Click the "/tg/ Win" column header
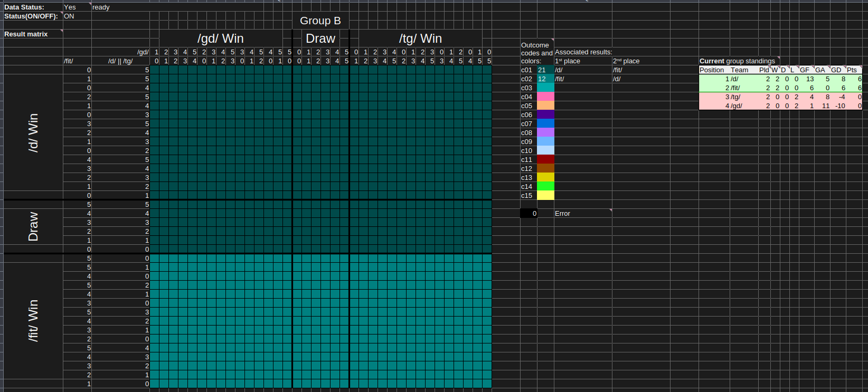This screenshot has width=868, height=392. [x=420, y=39]
